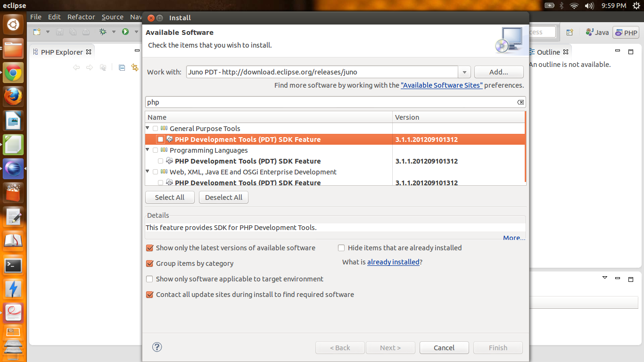The width and height of the screenshot is (644, 362).
Task: Enable Hide items that are already installed
Action: (x=341, y=248)
